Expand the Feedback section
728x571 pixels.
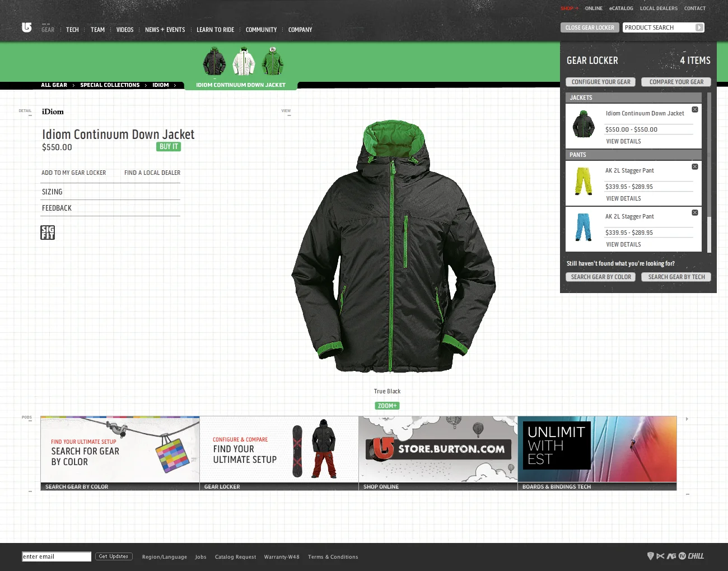[x=110, y=208]
